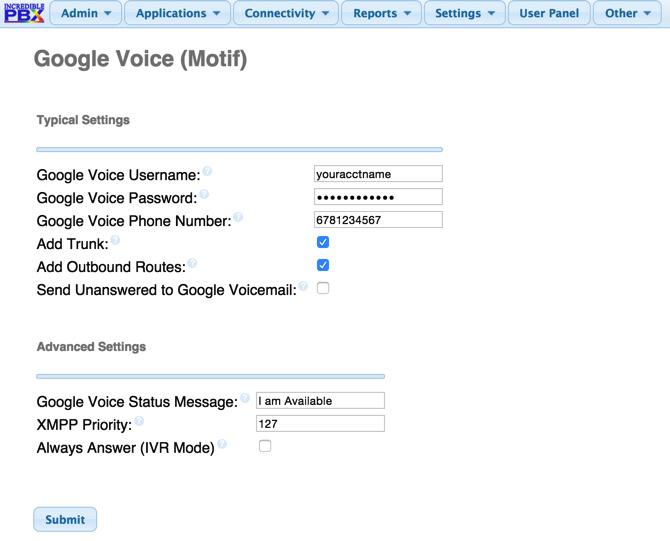Click the 'XMPP Priority:' label text

point(84,425)
